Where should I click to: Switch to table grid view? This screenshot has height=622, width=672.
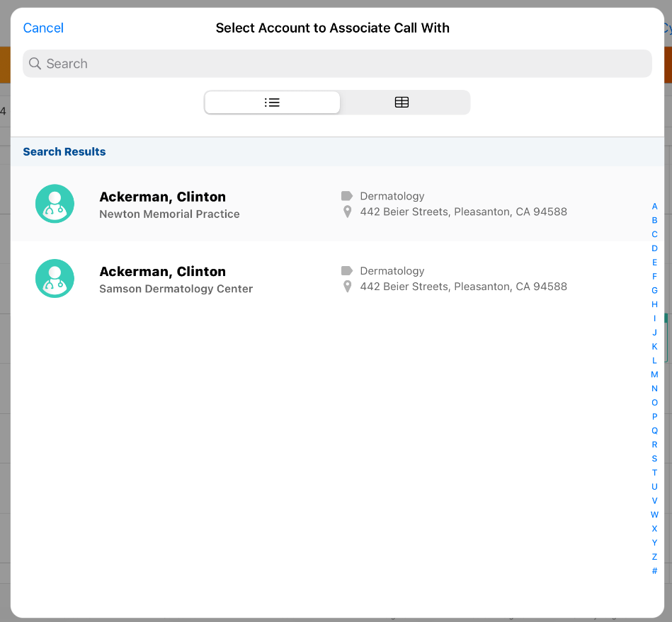pyautogui.click(x=402, y=103)
